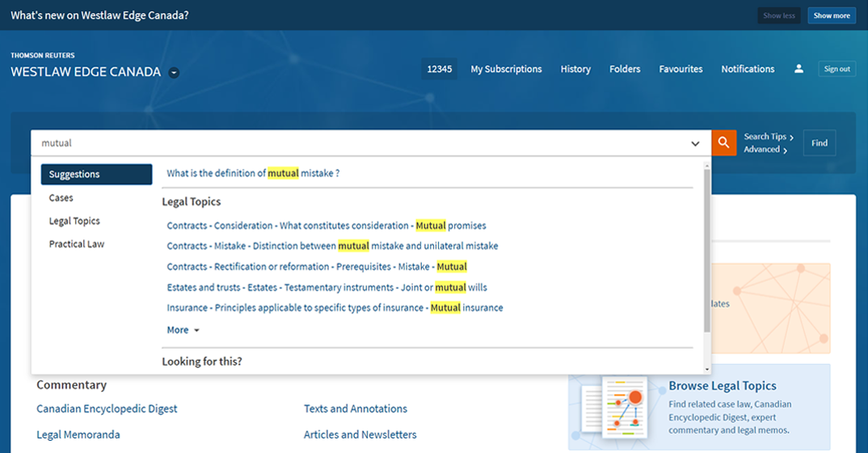Select the Legal Topics suggestion category
The width and height of the screenshot is (868, 453).
(x=74, y=221)
